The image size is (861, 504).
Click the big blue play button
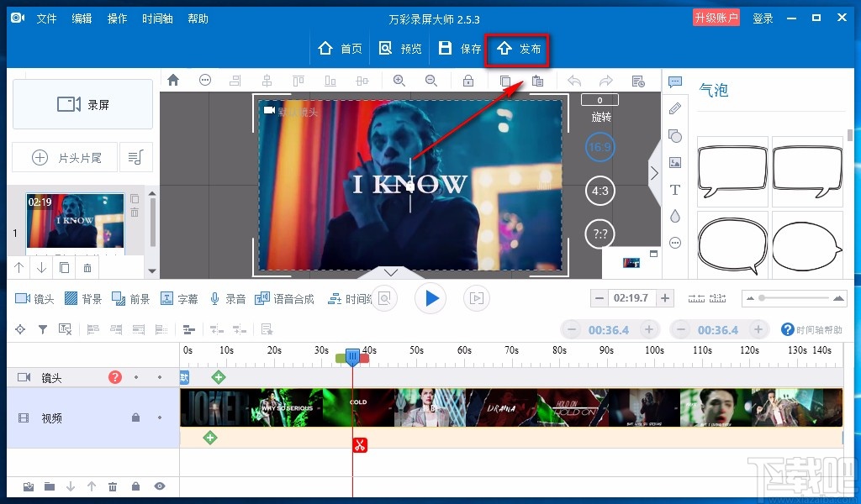(x=430, y=298)
